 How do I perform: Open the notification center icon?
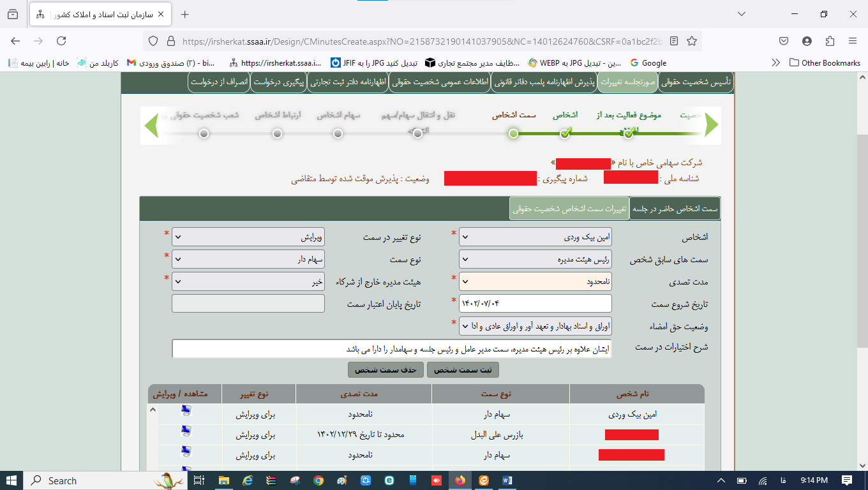coord(847,480)
